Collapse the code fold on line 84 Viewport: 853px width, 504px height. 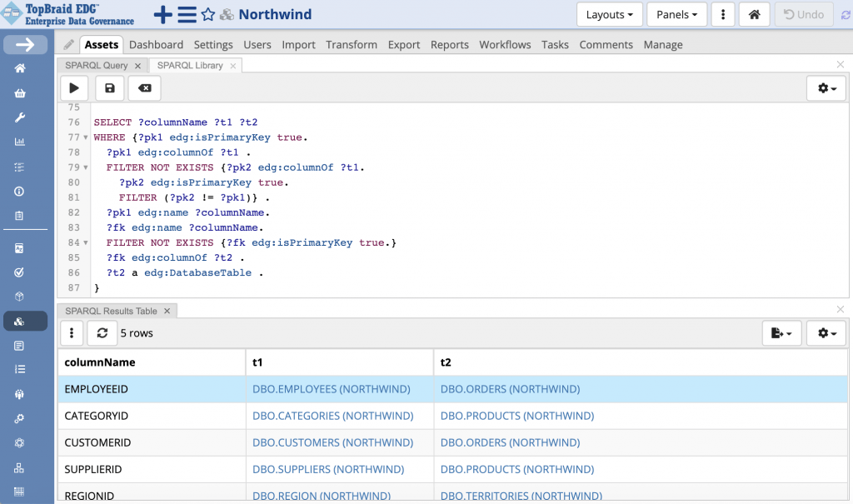pyautogui.click(x=86, y=242)
